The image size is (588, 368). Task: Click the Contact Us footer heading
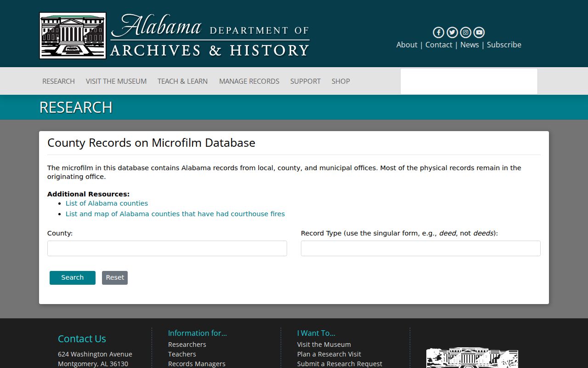click(82, 339)
